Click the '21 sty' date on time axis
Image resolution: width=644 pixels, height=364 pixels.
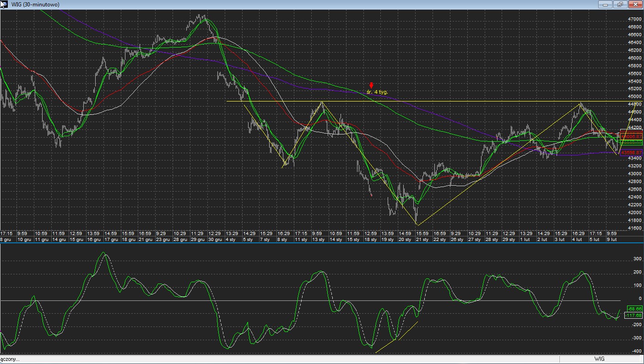pyautogui.click(x=422, y=240)
